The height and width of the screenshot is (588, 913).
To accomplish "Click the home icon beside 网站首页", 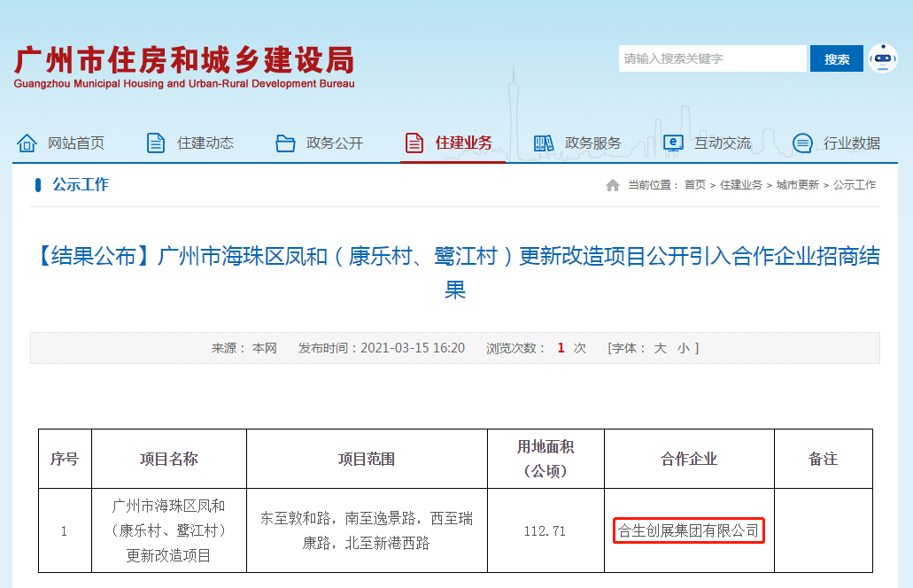I will [27, 143].
